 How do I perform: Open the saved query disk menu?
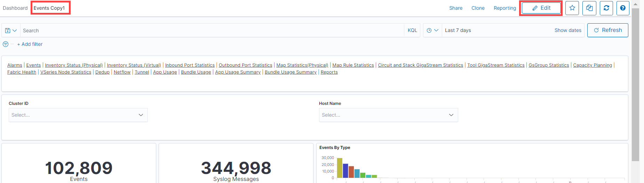coord(11,31)
